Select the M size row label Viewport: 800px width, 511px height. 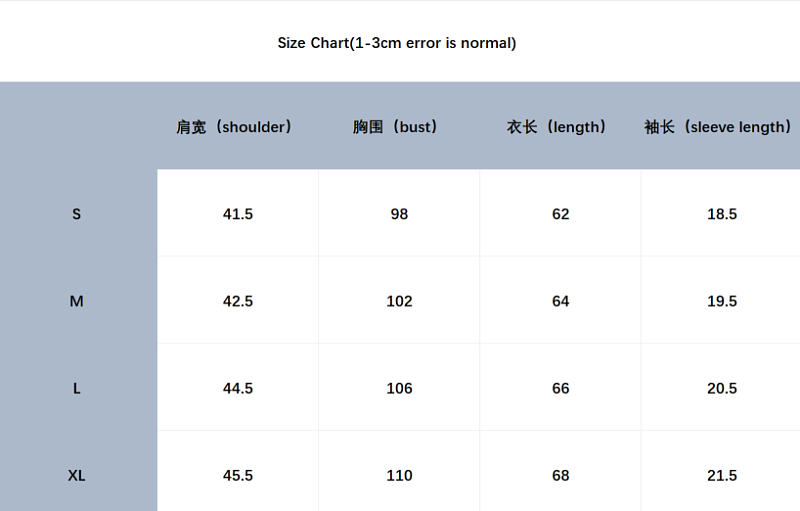click(77, 301)
